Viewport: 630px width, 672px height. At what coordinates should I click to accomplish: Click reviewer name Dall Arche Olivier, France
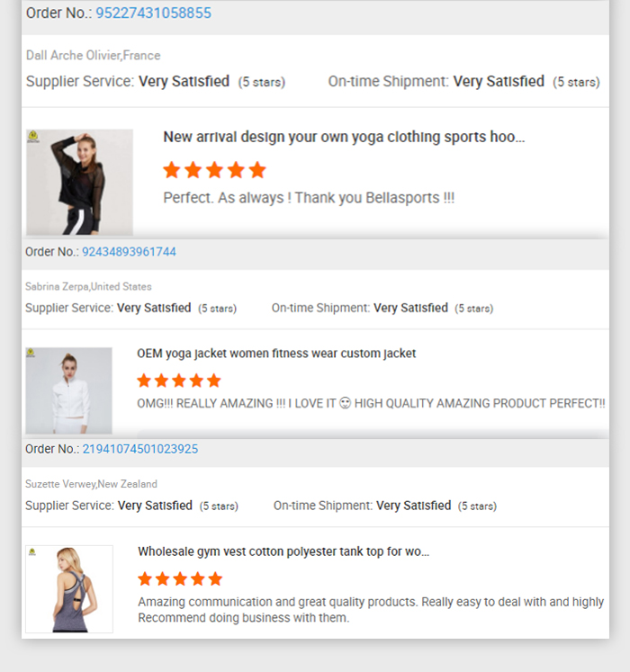click(x=93, y=55)
